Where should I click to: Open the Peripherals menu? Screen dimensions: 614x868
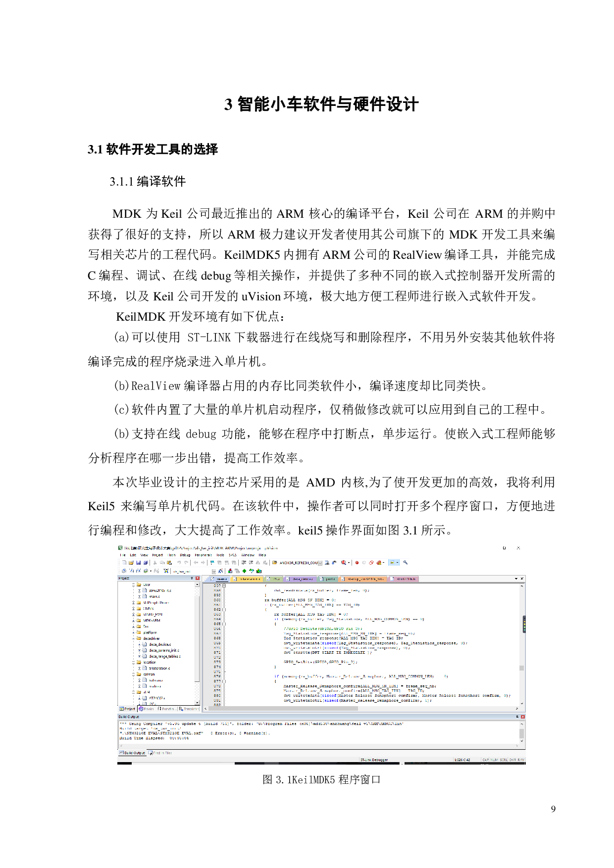coord(203,555)
